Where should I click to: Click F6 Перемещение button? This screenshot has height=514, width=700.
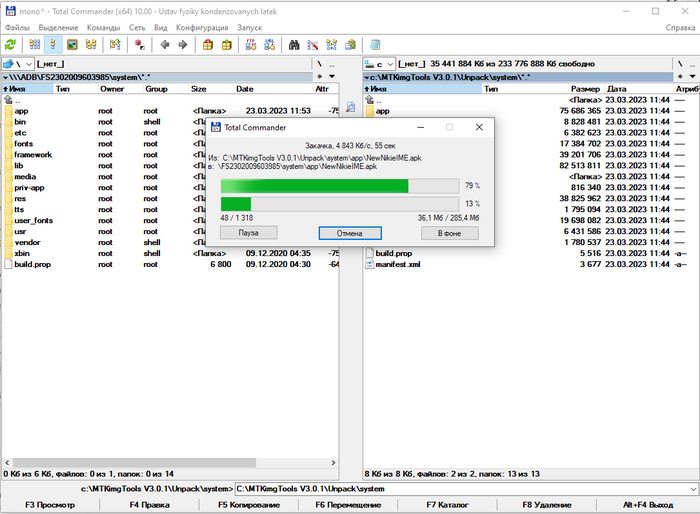point(348,505)
